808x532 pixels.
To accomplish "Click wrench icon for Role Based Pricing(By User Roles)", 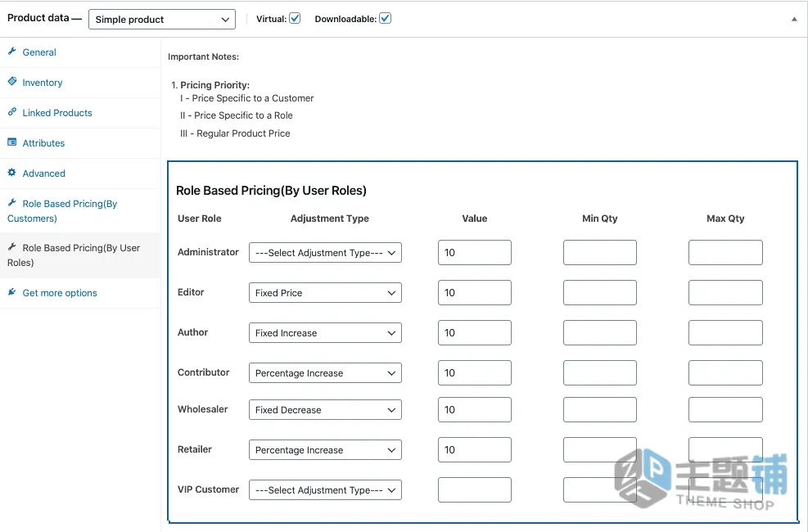I will pyautogui.click(x=11, y=247).
